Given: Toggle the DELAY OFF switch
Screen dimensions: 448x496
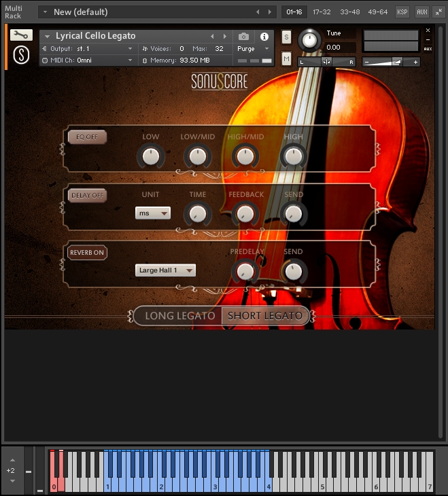Looking at the screenshot, I should coord(87,195).
